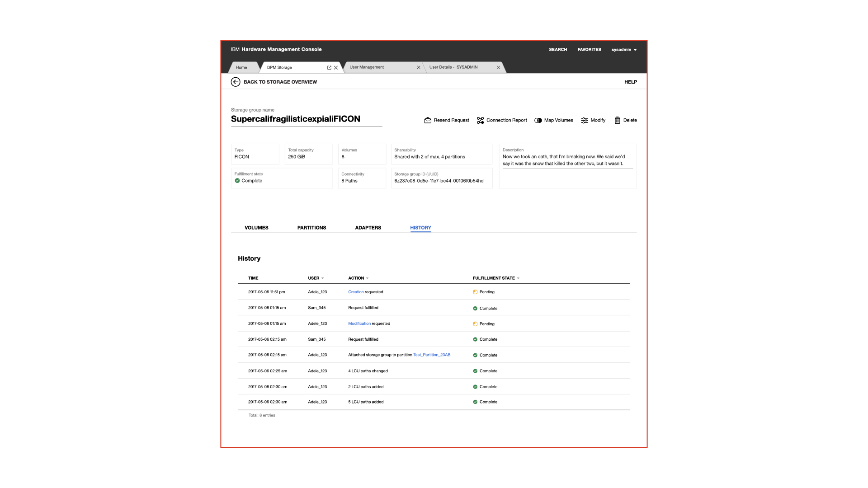
Task: Switch to the VOLUMES tab
Action: click(x=256, y=228)
